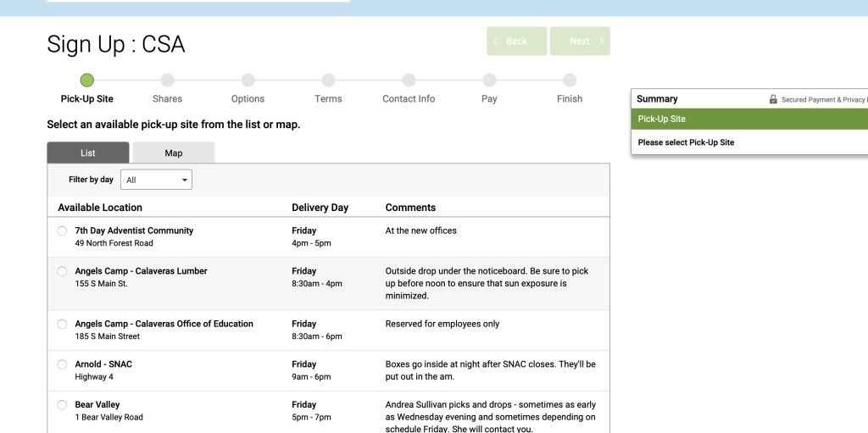868x433 pixels.
Task: Click the Pay step circle
Action: 489,80
